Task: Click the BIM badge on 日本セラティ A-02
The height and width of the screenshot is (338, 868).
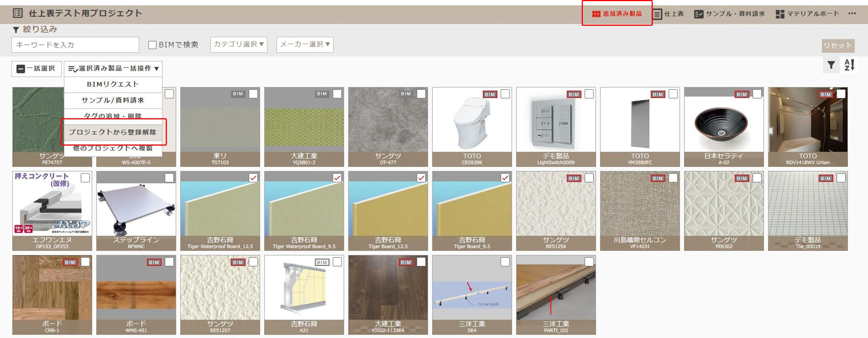Action: (741, 94)
